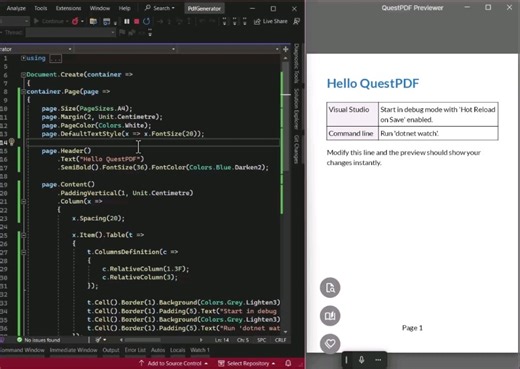Screen dimensions: 520x369
Task: Click the No issues found status indicator
Action: [38, 340]
